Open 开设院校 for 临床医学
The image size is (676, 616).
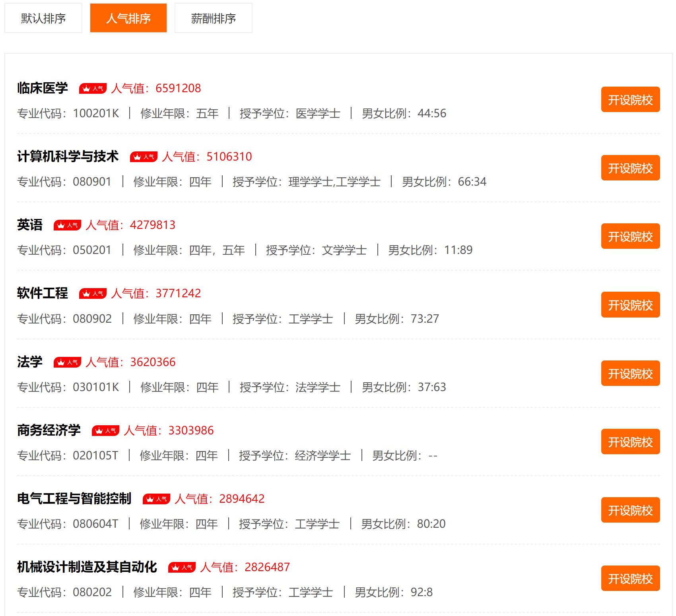(x=630, y=100)
